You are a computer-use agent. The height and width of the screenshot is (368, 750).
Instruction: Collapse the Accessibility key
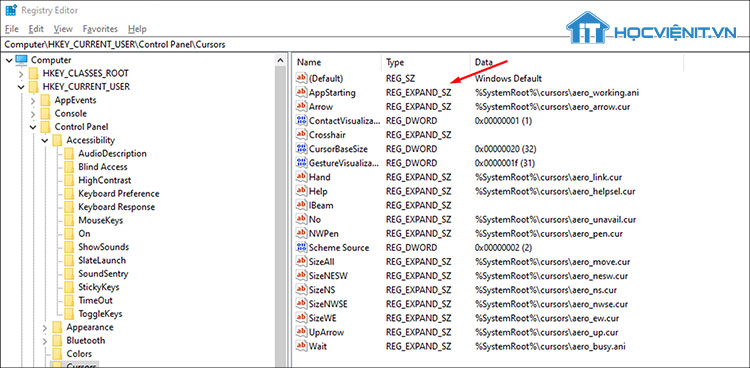coord(44,141)
